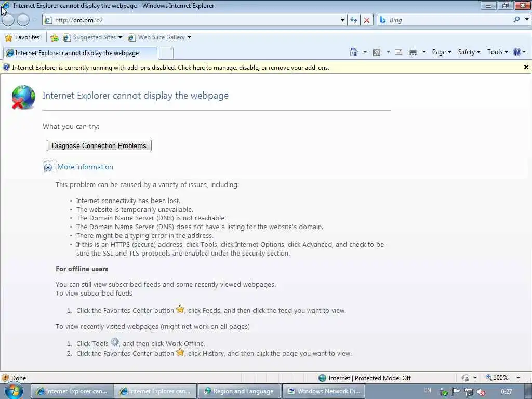Click the Bing search box
532x399 pixels.
point(445,20)
